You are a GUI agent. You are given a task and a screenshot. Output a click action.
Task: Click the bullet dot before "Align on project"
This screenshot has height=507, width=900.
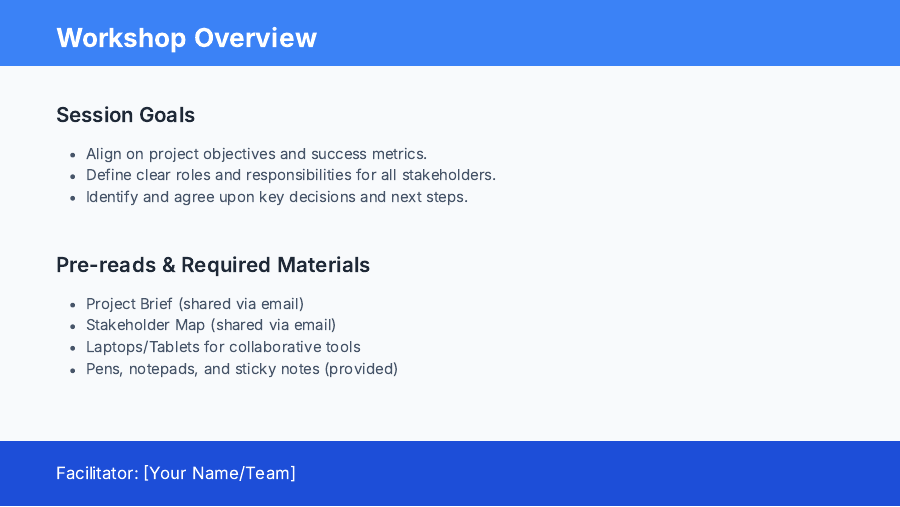click(x=73, y=155)
